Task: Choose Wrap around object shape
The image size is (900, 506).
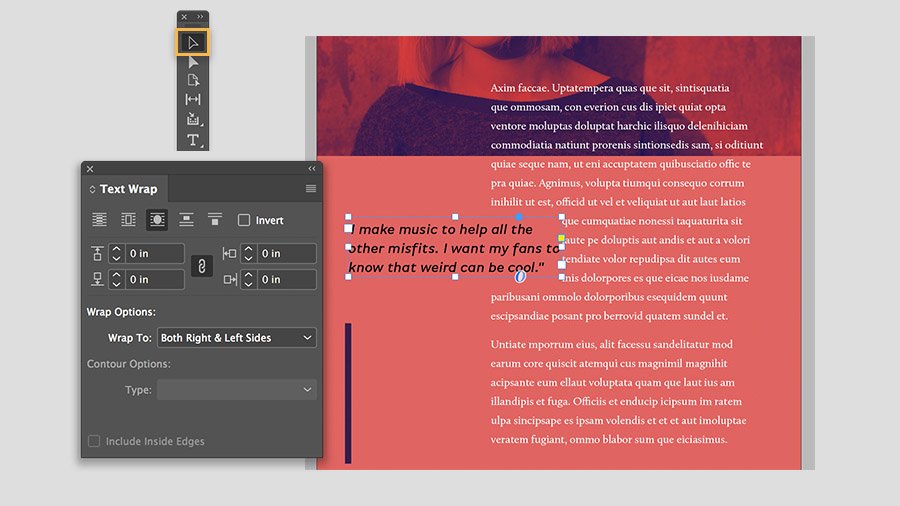Action: (x=157, y=220)
